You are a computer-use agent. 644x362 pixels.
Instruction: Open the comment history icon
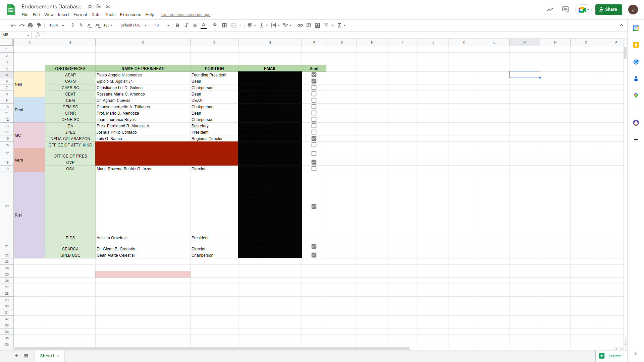pos(565,9)
